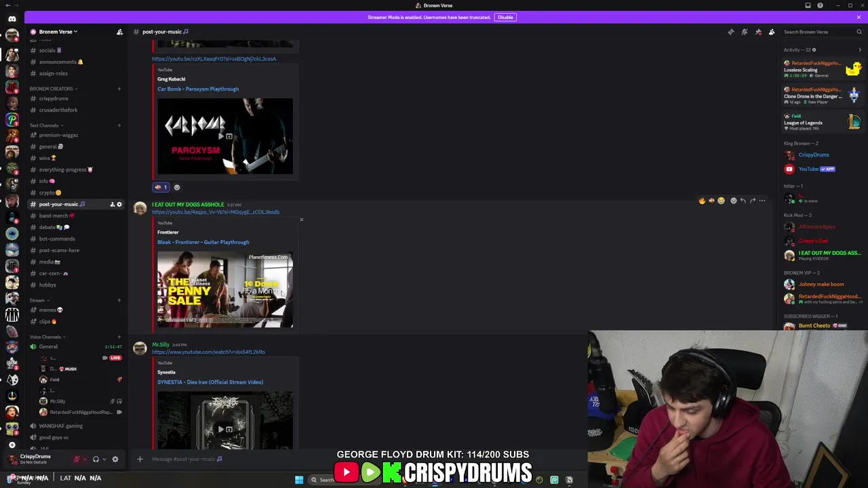Play the Car Bomb Paroxysm video thumbnail
This screenshot has height=488, width=868.
(x=225, y=136)
